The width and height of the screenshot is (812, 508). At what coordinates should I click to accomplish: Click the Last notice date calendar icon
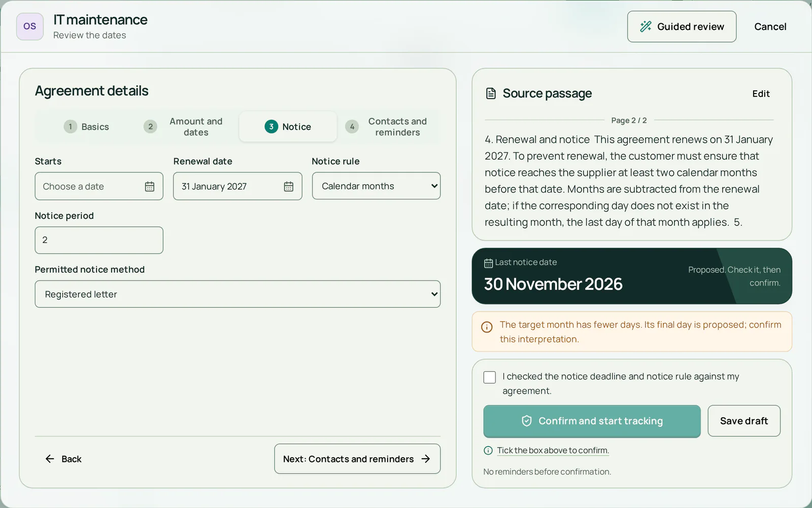(x=488, y=263)
